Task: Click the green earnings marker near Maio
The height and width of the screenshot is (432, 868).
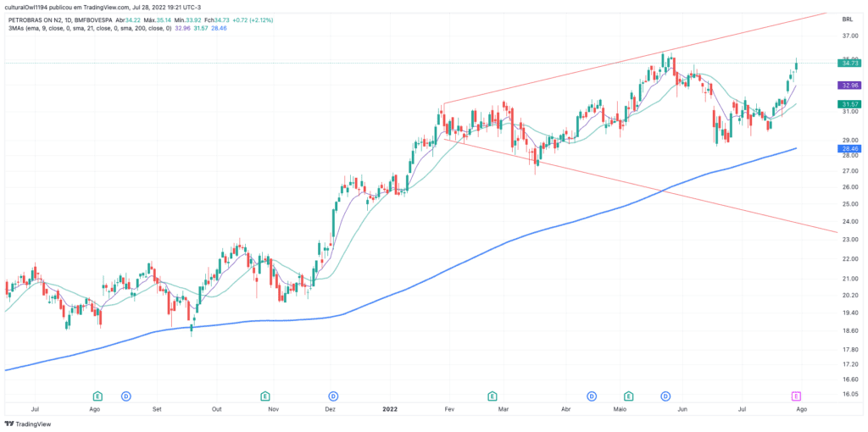Action: point(629,396)
